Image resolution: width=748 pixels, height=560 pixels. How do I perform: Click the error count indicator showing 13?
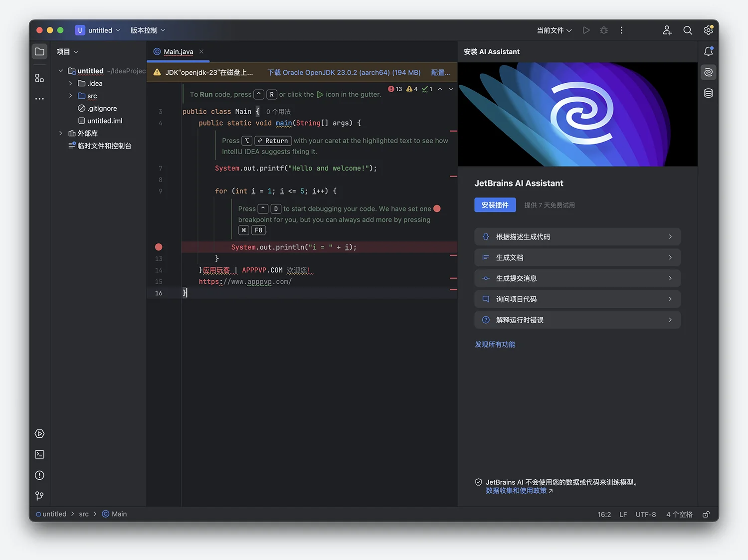pos(395,89)
